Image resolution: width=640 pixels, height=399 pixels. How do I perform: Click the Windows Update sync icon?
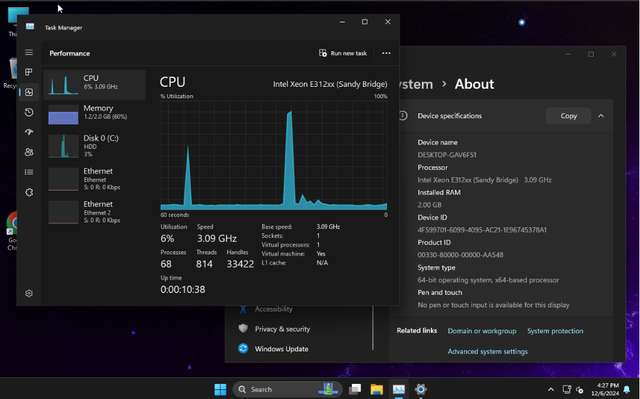243,348
